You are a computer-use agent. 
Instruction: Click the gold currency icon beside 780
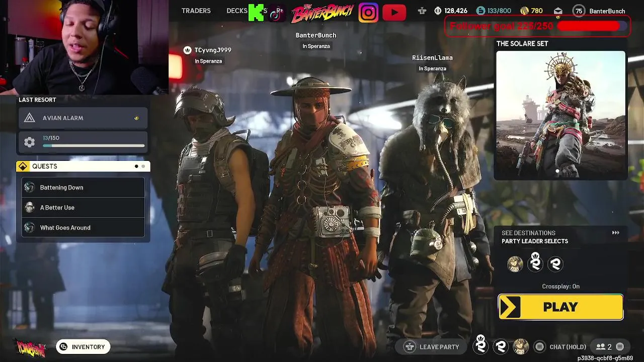coord(524,11)
